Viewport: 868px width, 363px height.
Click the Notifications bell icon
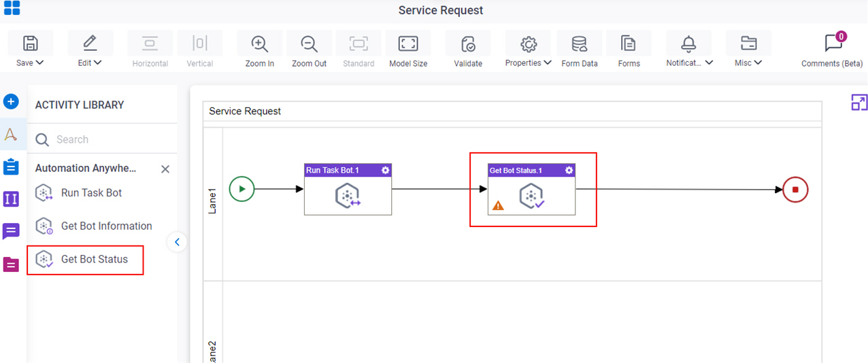pyautogui.click(x=689, y=44)
